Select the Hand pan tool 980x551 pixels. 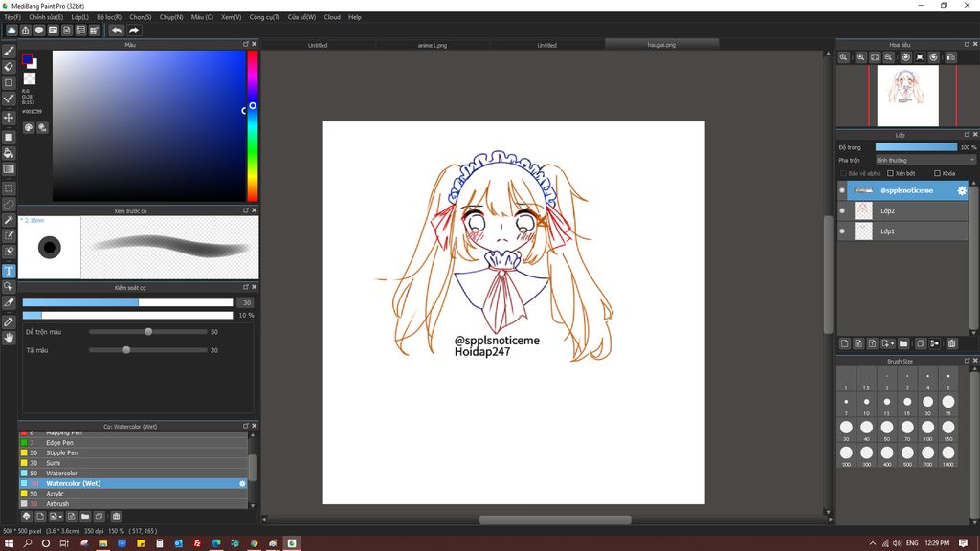(9, 338)
